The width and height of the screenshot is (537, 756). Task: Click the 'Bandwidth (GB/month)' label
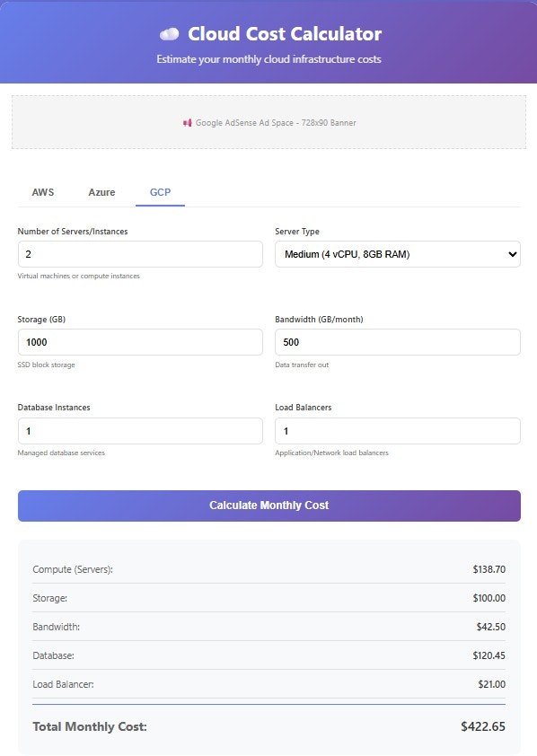pos(319,319)
